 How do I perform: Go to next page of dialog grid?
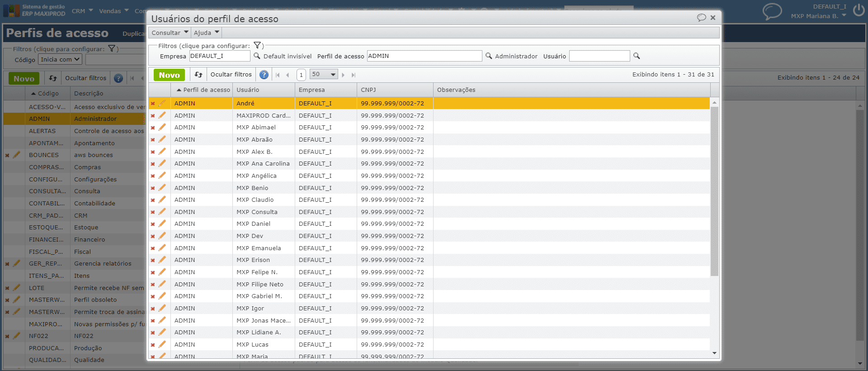(344, 75)
